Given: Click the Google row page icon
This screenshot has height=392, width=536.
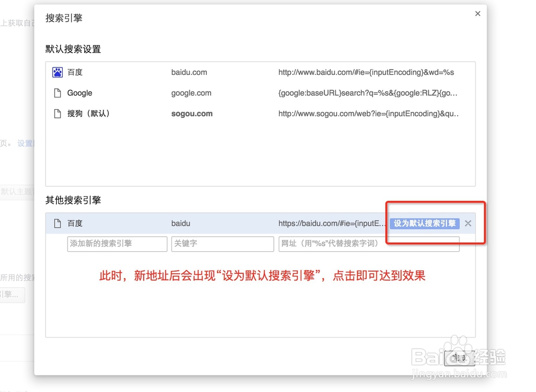Looking at the screenshot, I should 57,93.
